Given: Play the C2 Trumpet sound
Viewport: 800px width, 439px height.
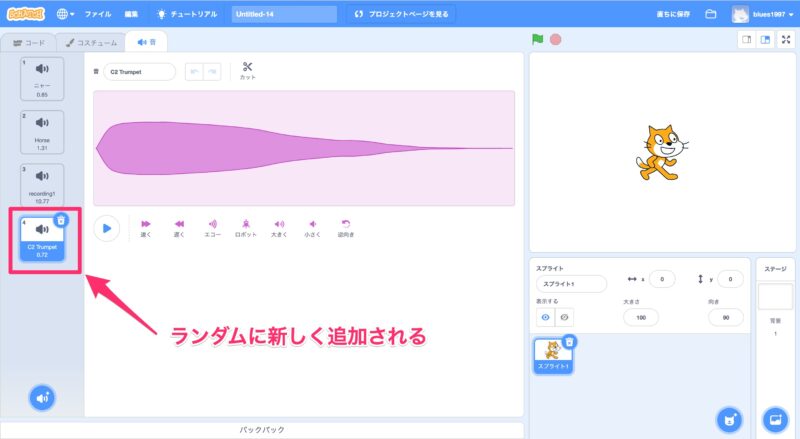Looking at the screenshot, I should (x=107, y=228).
